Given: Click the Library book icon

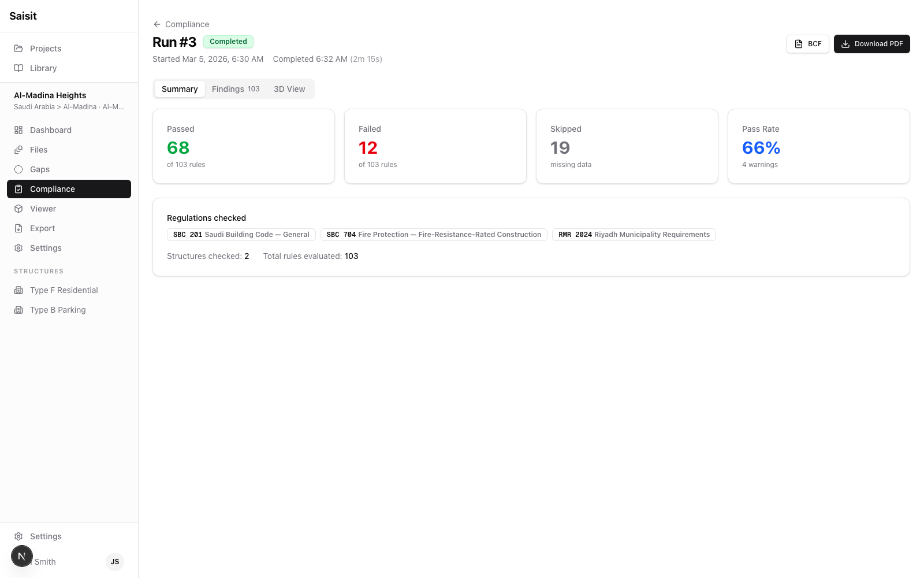Looking at the screenshot, I should pos(18,68).
